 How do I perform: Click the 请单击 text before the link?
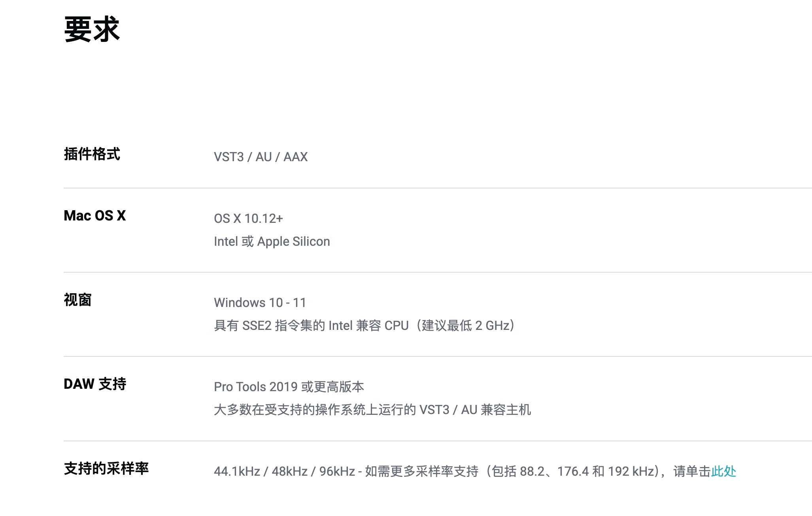point(692,471)
